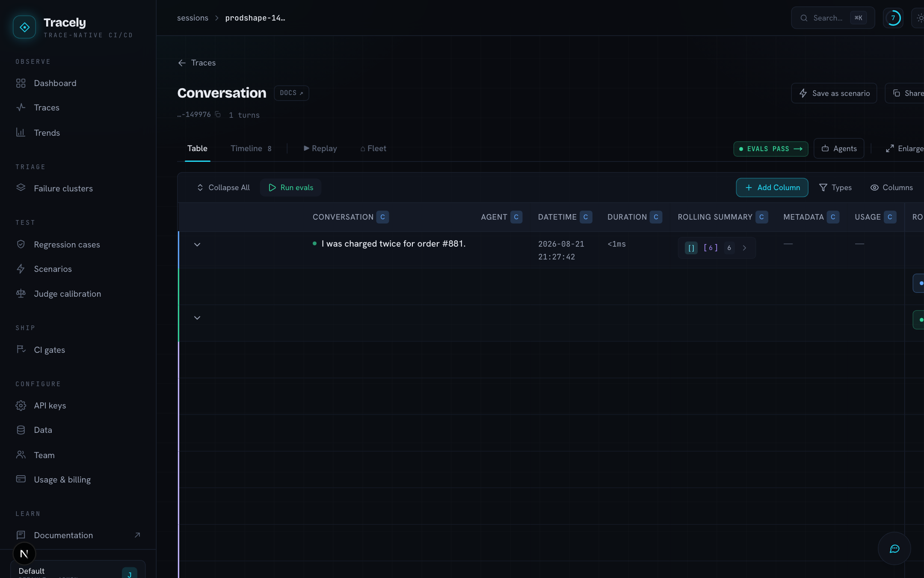Click the blue status pill in the right column
The width and height of the screenshot is (924, 578).
919,283
